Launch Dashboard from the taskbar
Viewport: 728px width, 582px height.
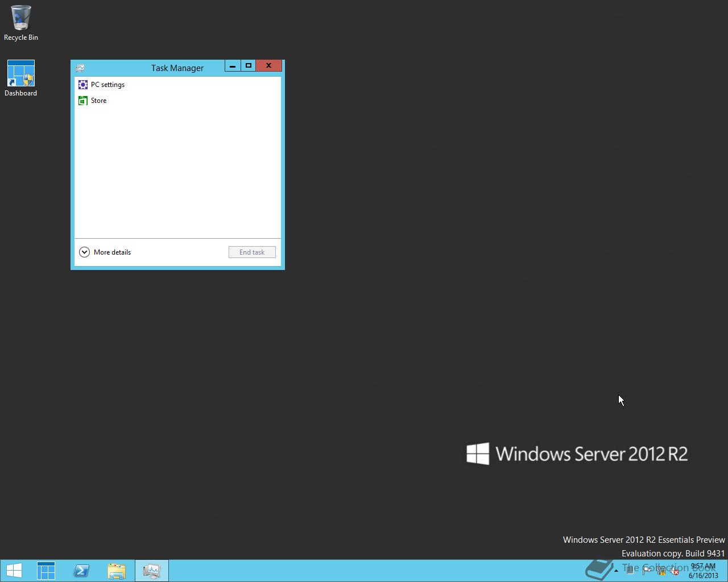[x=46, y=571]
